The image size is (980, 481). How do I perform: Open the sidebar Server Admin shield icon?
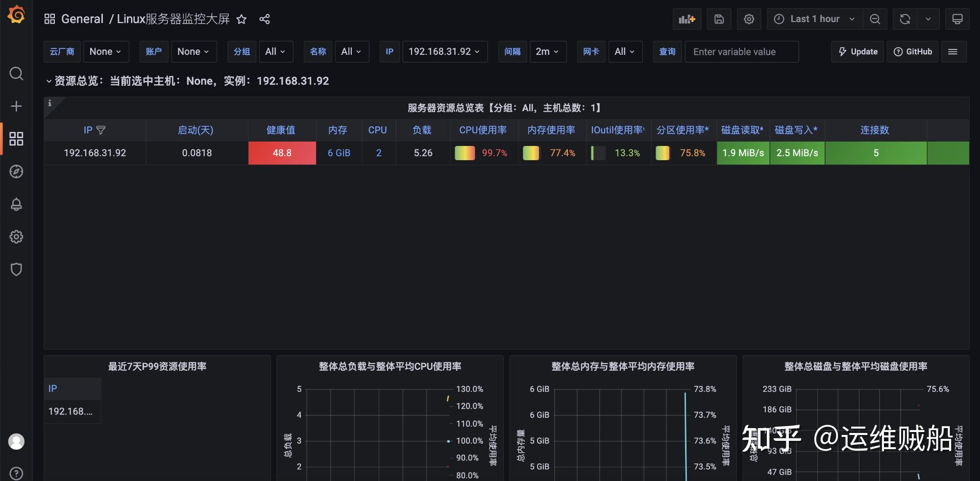tap(16, 269)
